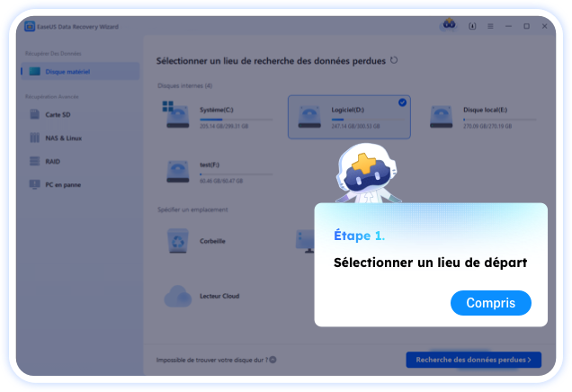Click the Disque local(E:) drive name

485,110
